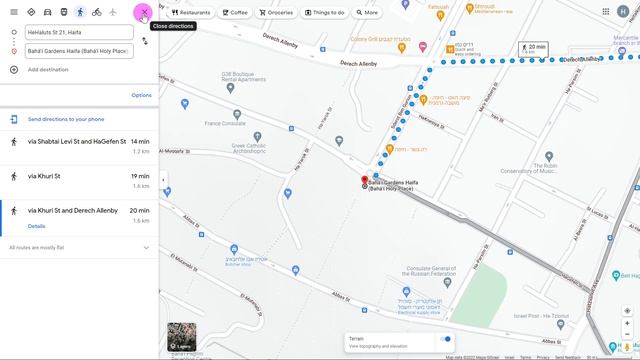Filter map by Groceries

(276, 13)
